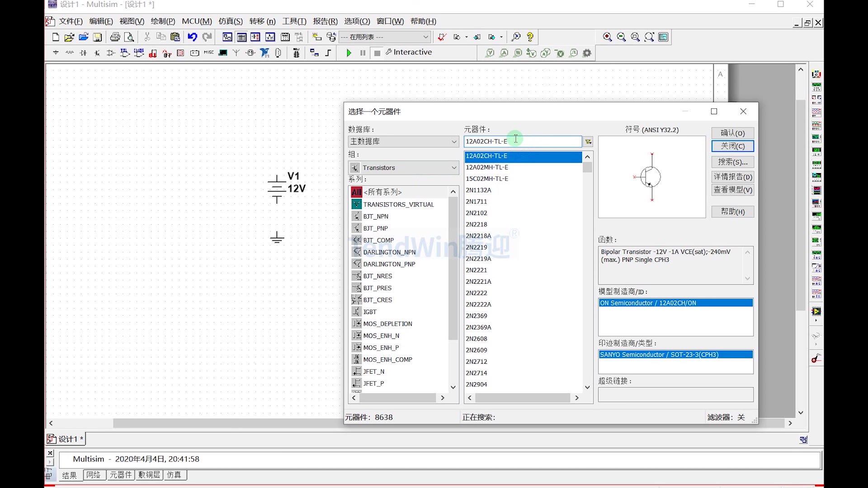Zoom to fit the page

coord(650,37)
